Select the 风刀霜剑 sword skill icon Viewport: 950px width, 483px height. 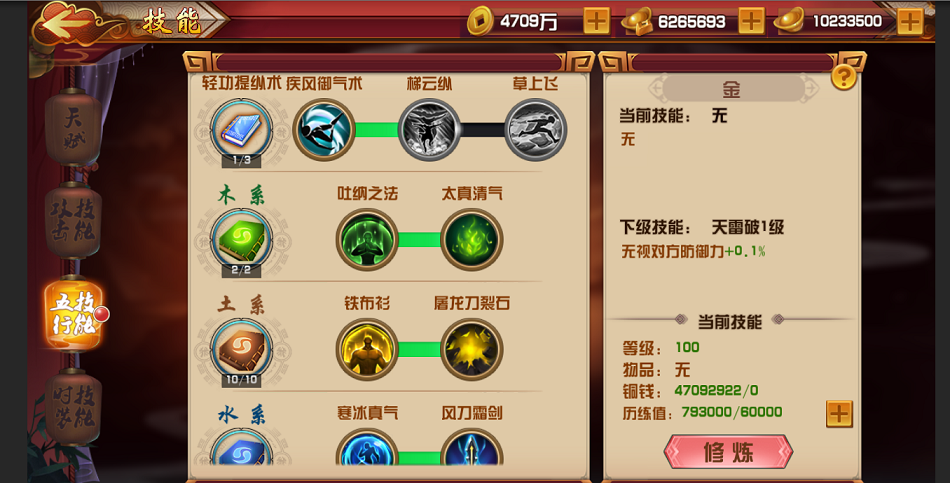471,447
